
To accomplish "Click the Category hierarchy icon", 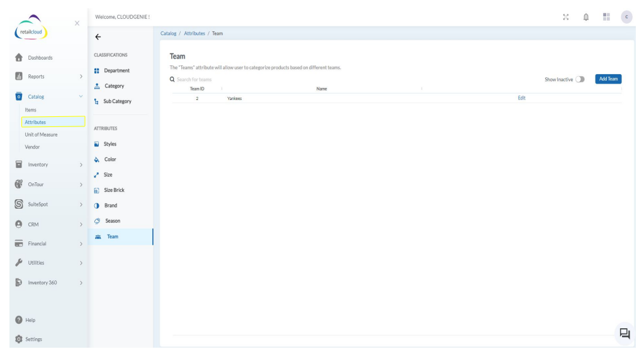I will point(97,86).
